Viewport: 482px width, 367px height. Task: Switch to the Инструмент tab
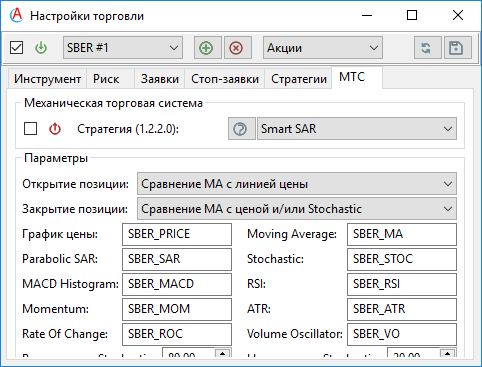[x=47, y=79]
